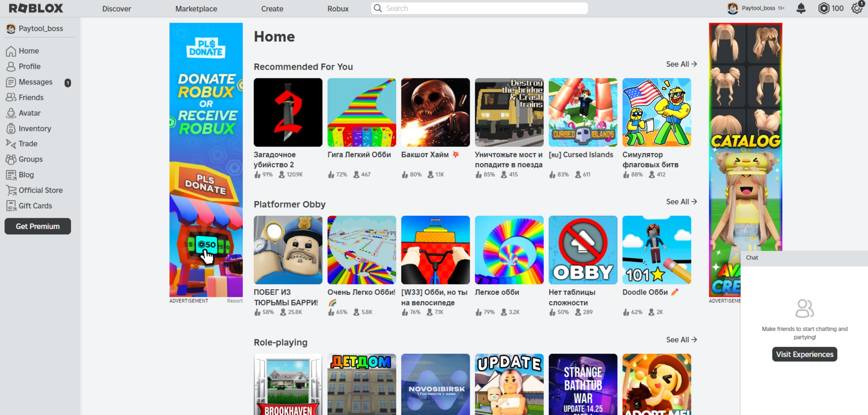868x415 pixels.
Task: Open the Бакшот Хайм game thumbnail
Action: tap(436, 113)
